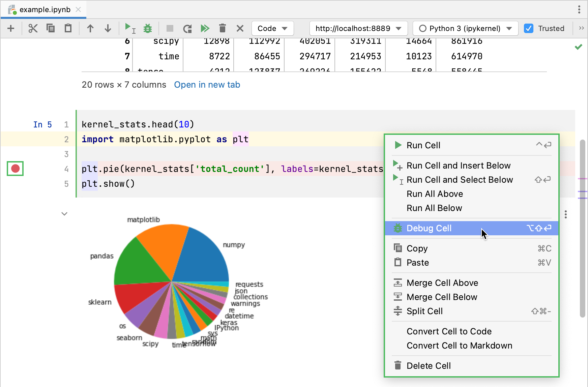Collapse the pie chart output
The height and width of the screenshot is (387, 588).
[64, 214]
